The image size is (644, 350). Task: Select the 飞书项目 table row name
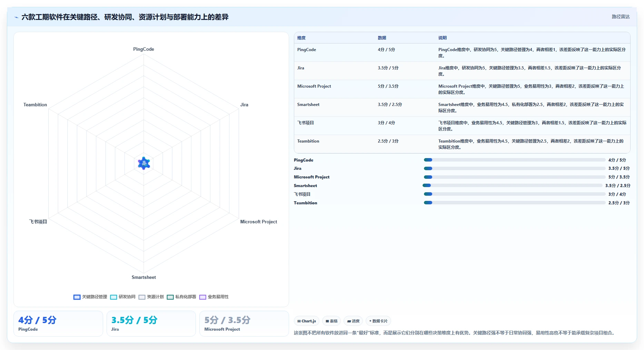306,123
